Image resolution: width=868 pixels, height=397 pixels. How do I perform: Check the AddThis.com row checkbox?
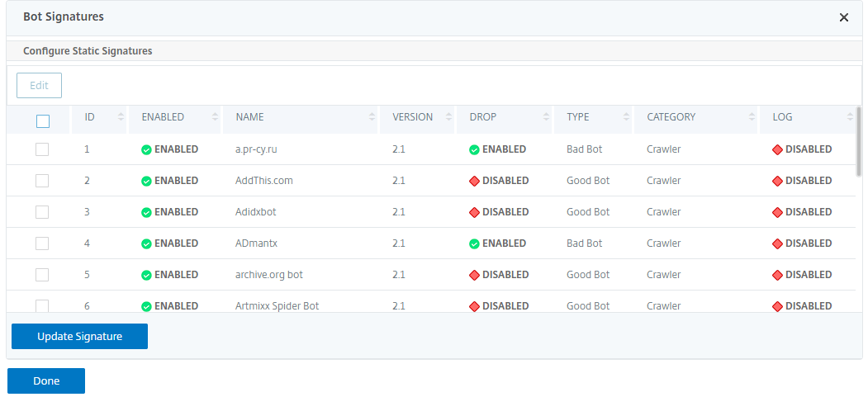(42, 181)
